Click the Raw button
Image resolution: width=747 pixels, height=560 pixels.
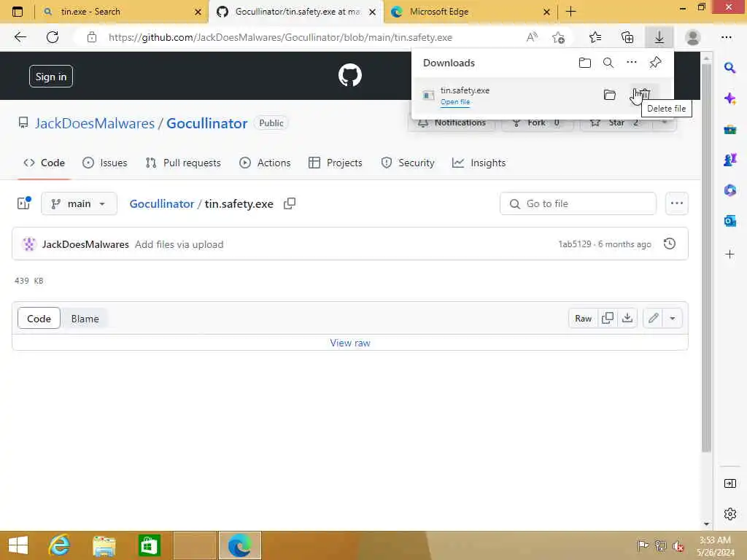coord(583,319)
